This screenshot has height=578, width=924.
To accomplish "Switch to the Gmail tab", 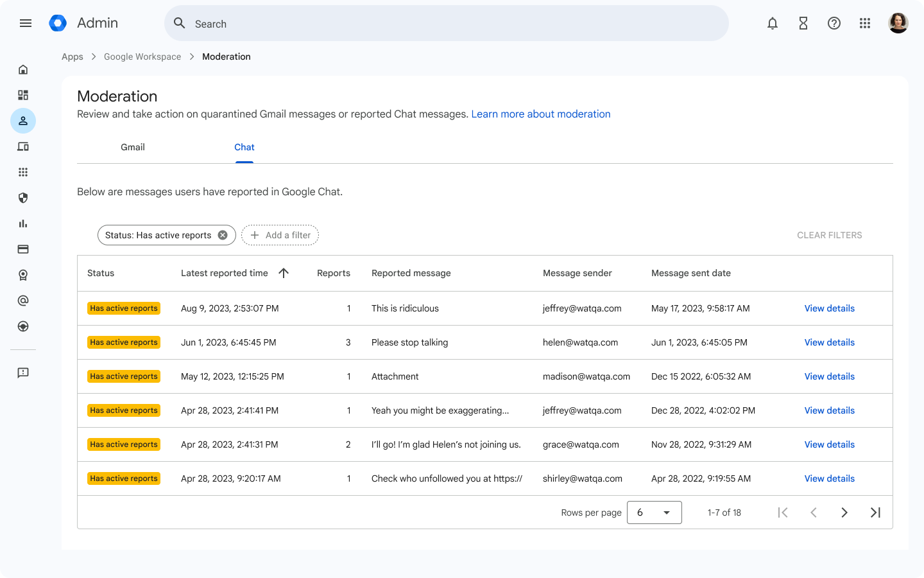I will 133,147.
